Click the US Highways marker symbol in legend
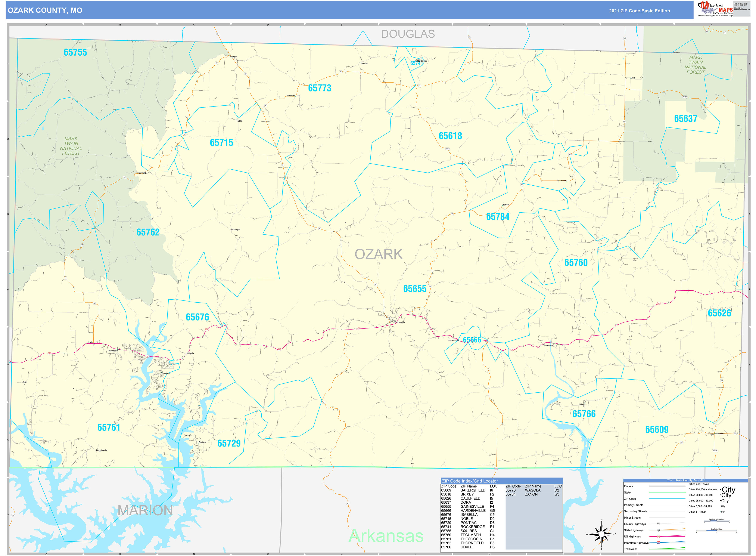The width and height of the screenshot is (756, 556). pyautogui.click(x=659, y=537)
